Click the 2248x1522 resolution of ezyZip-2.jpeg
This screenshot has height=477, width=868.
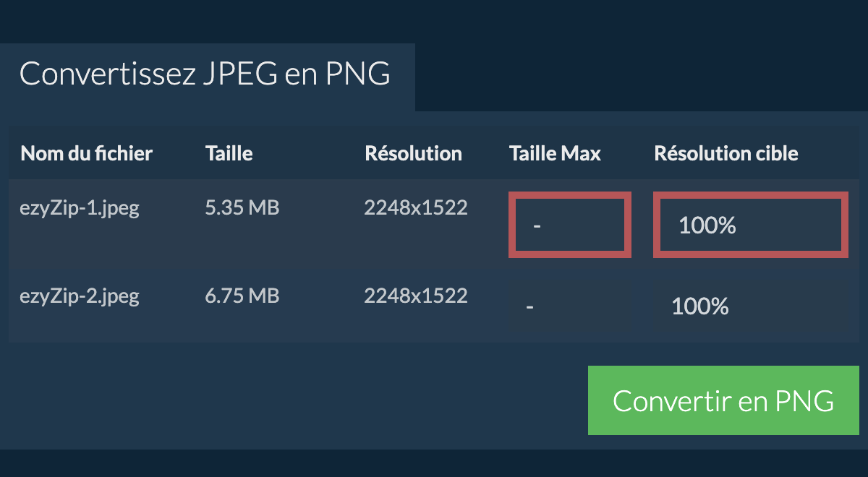(416, 296)
